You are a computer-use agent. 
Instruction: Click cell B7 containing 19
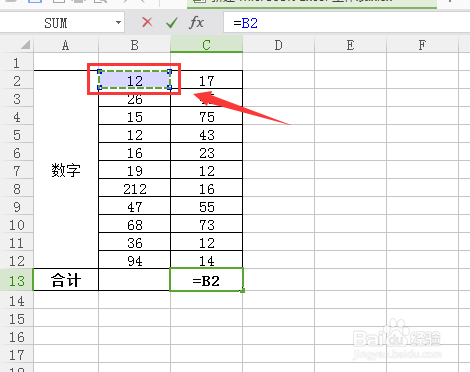[x=135, y=170]
